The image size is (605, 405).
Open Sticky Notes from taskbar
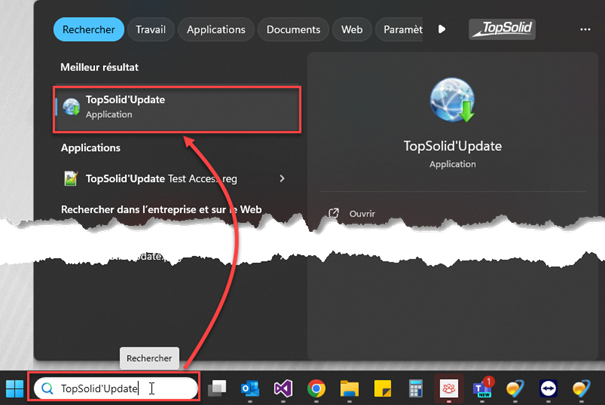point(381,388)
